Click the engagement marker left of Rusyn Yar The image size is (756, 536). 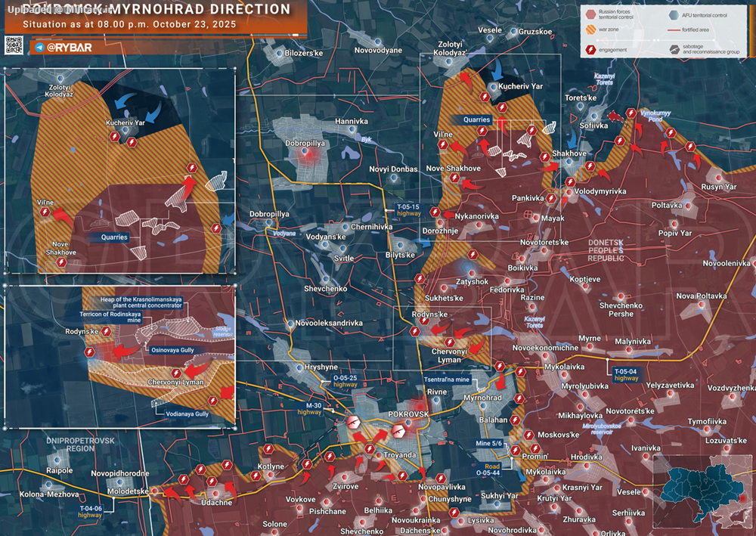pos(690,147)
